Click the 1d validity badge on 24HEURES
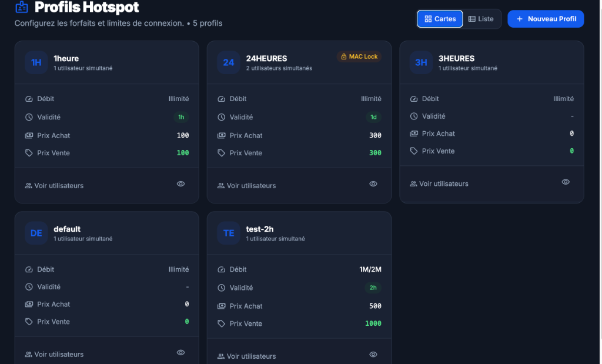602x364 pixels. [373, 117]
